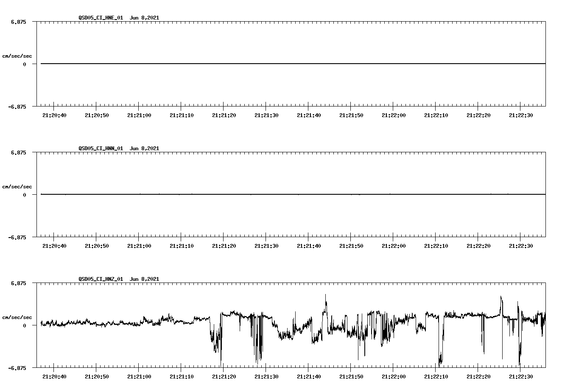Click the 21:21:20 label in HNZ plot
This screenshot has height=392, width=576.
pos(224,376)
